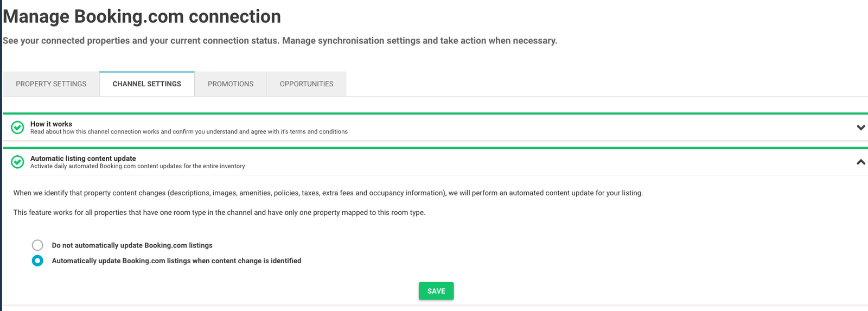
Task: Click the green checkmark icon beside How it works
Action: [x=17, y=128]
